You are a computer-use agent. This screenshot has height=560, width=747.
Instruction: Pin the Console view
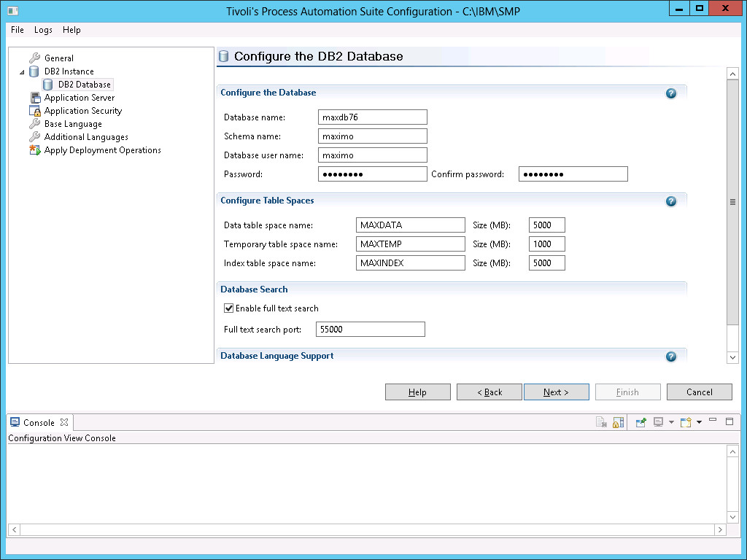(641, 422)
